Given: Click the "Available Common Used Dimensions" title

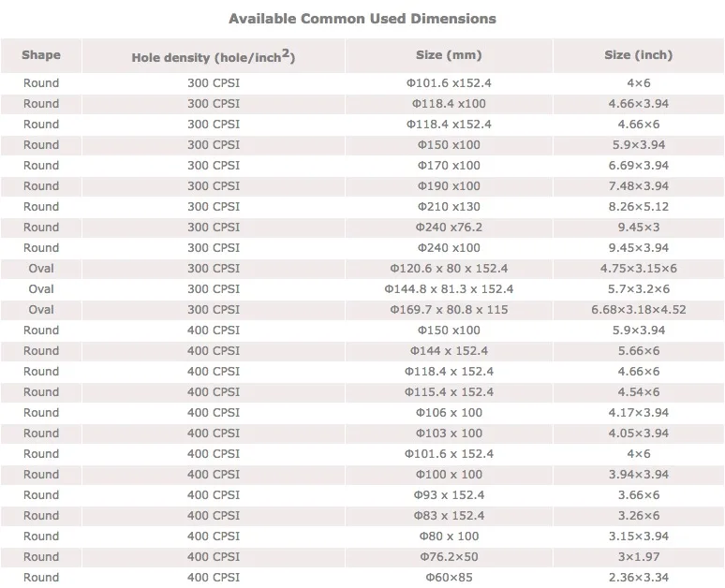Looking at the screenshot, I should coord(362,19).
